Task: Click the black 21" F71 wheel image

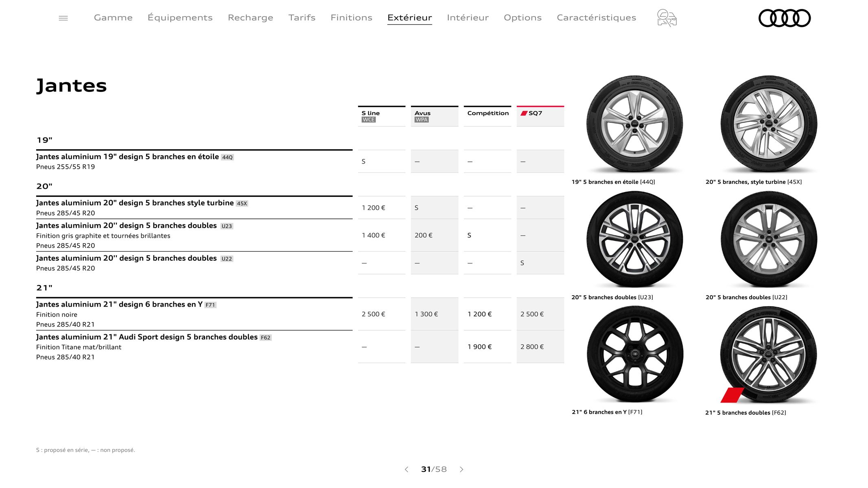Action: pyautogui.click(x=635, y=354)
